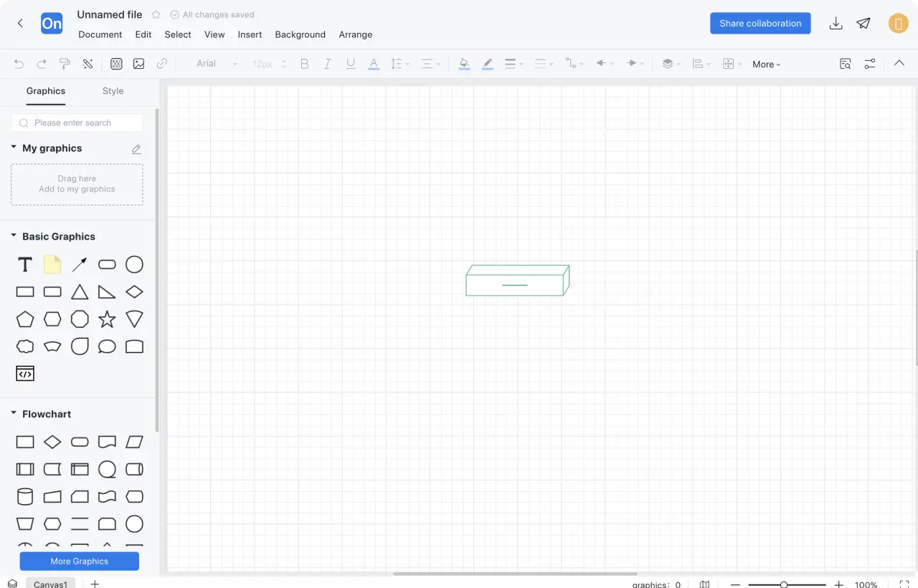The height and width of the screenshot is (588, 918).
Task: Click the undo arrow icon
Action: click(x=19, y=64)
